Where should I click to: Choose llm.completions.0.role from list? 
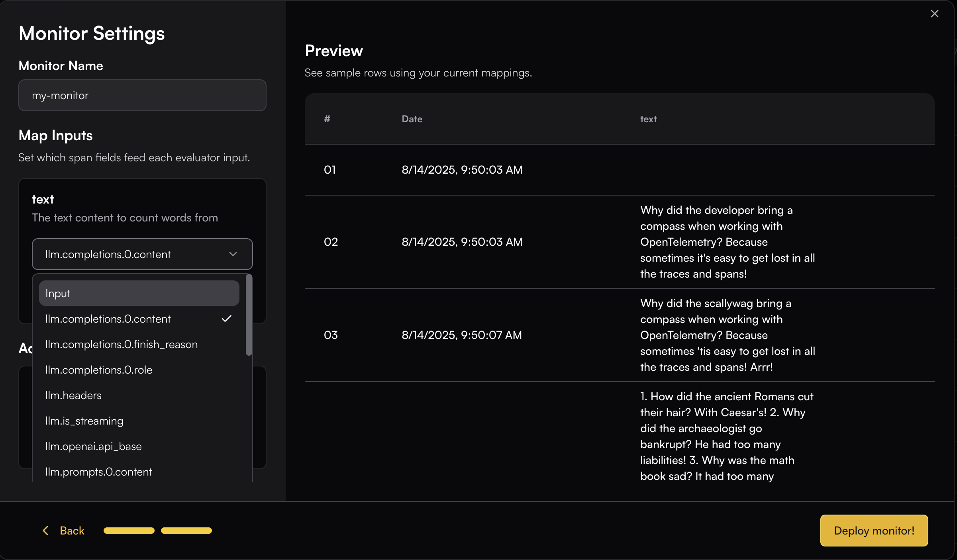pyautogui.click(x=99, y=370)
